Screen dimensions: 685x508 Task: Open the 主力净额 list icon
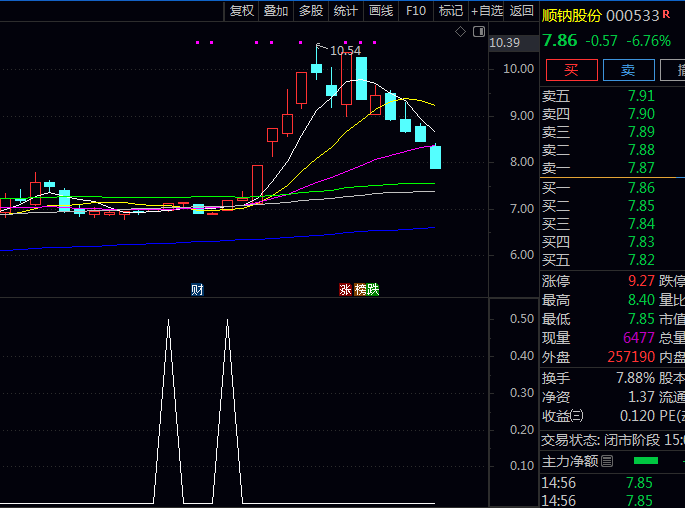606,461
